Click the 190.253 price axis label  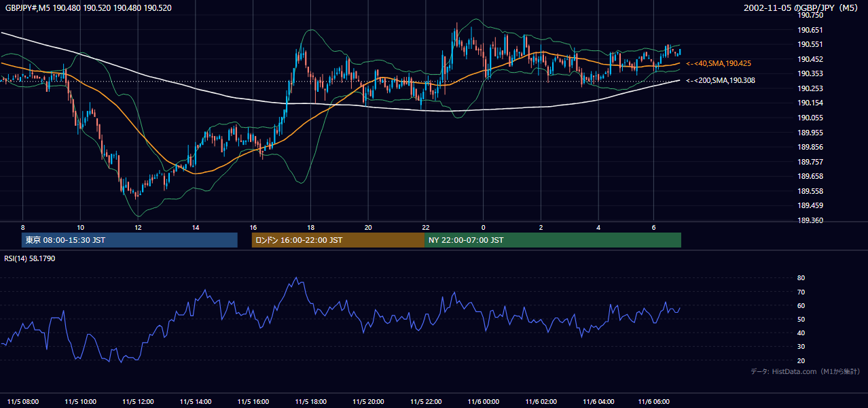(x=810, y=88)
